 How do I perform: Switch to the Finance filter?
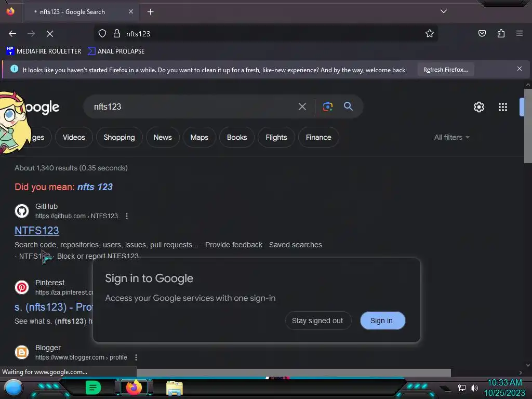[318, 137]
